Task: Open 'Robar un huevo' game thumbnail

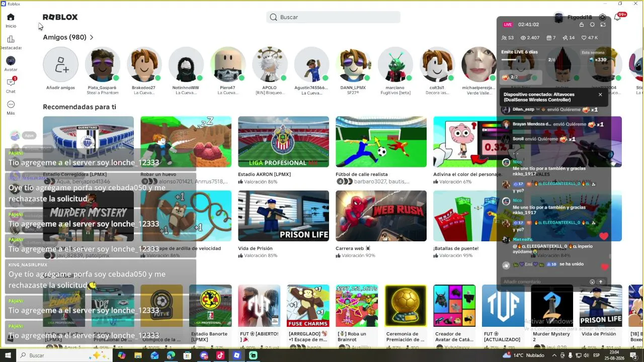Action: (x=186, y=142)
